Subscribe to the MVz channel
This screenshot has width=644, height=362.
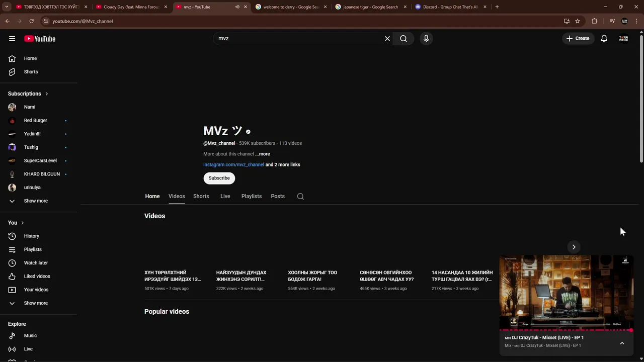219,178
